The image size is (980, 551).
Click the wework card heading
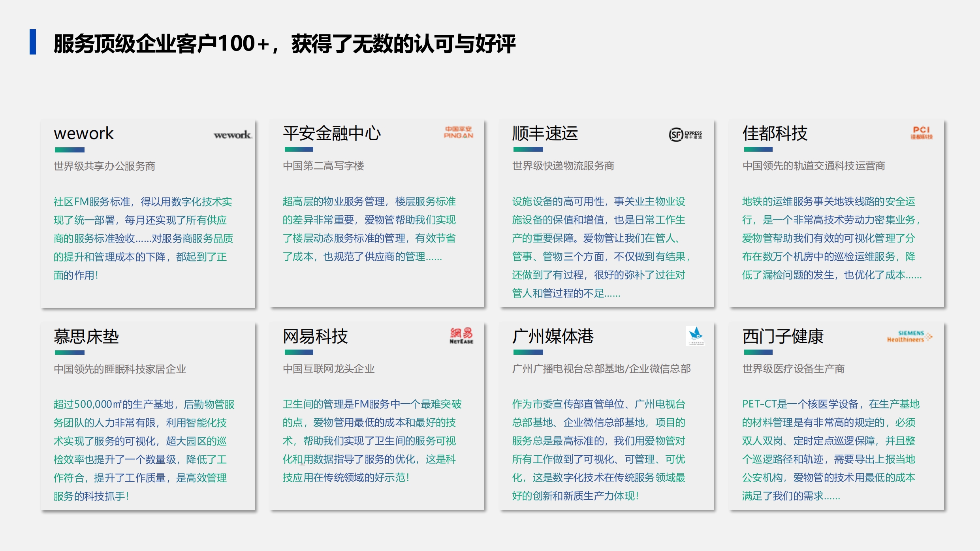coord(84,134)
